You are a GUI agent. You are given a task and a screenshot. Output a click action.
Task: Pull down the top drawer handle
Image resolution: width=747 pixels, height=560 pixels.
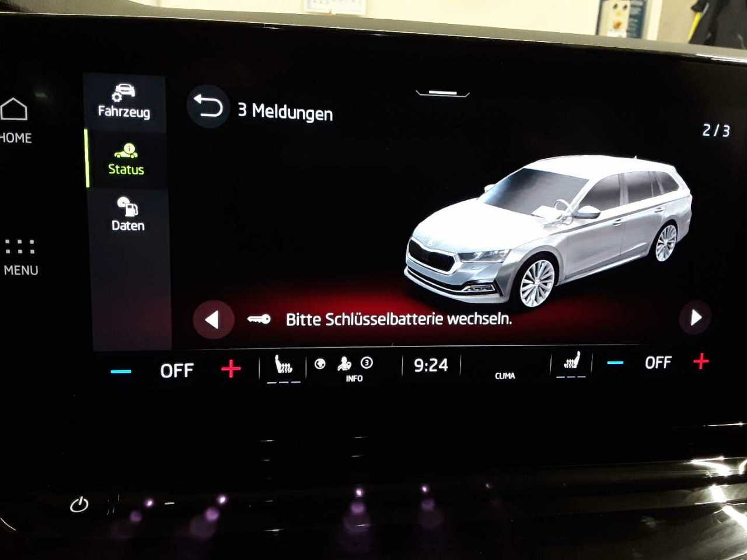pyautogui.click(x=442, y=93)
